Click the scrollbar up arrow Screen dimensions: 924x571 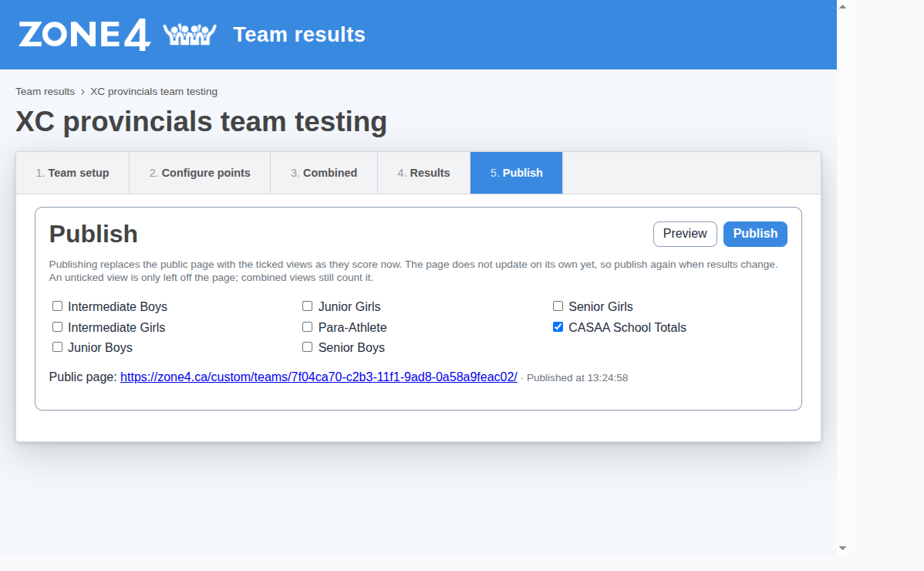(x=843, y=6)
